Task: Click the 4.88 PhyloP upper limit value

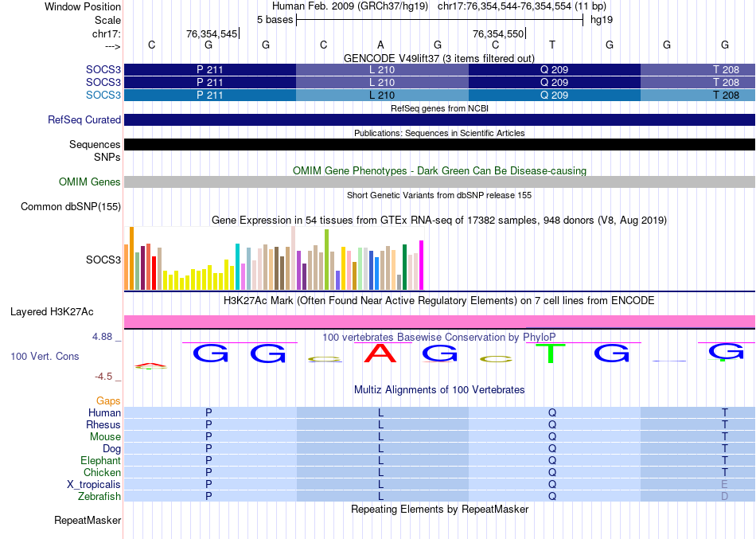Action: pos(102,336)
